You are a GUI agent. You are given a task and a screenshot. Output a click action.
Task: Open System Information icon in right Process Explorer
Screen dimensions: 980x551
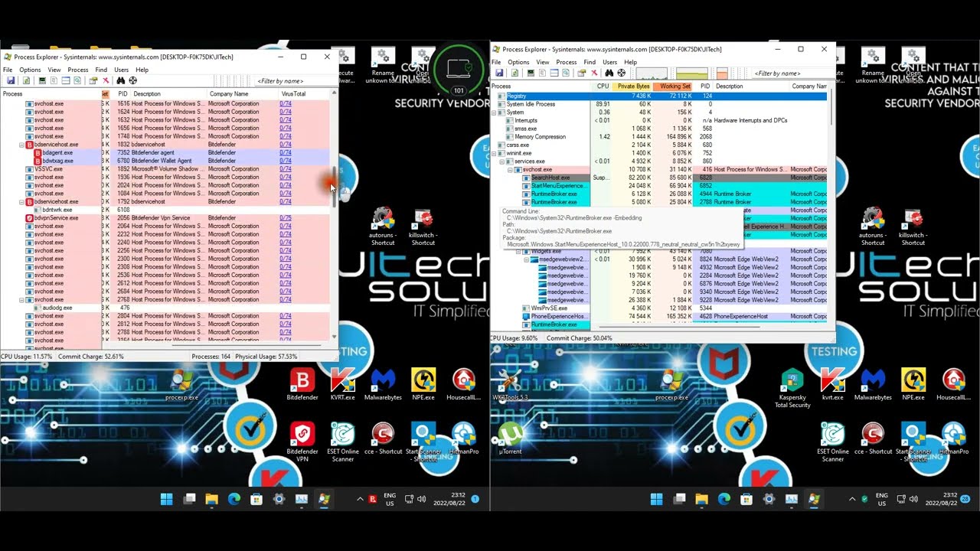(x=531, y=73)
